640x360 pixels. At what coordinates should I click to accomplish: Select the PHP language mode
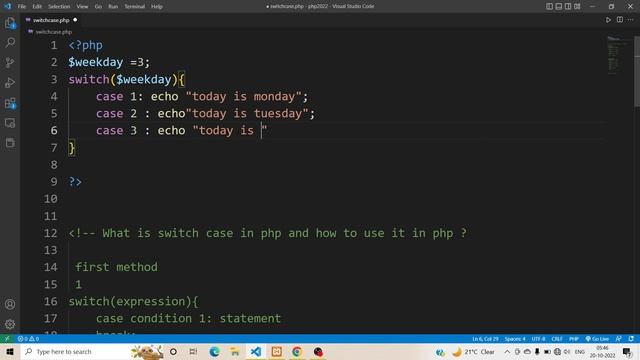[x=574, y=339]
